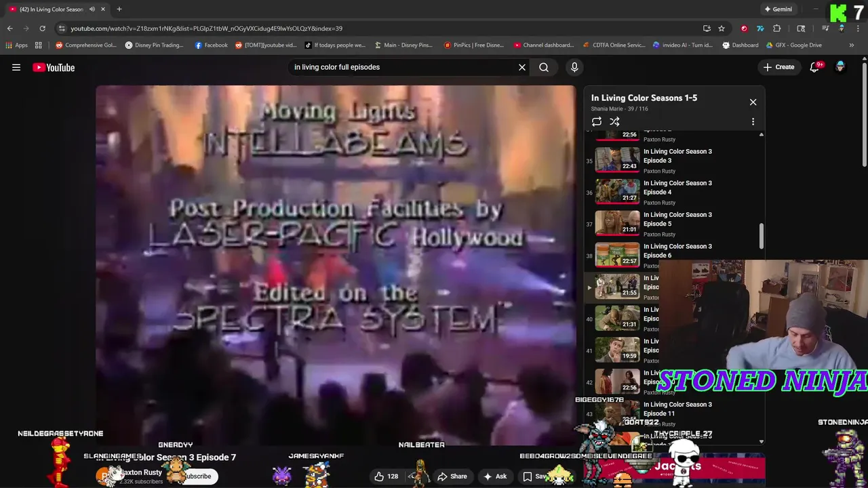This screenshot has height=488, width=868.
Task: Close the In Living Color playlist panel
Action: coord(753,102)
